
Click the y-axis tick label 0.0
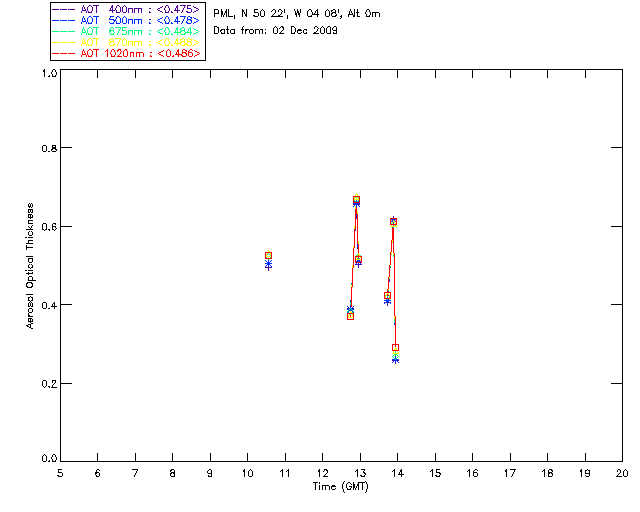point(49,459)
